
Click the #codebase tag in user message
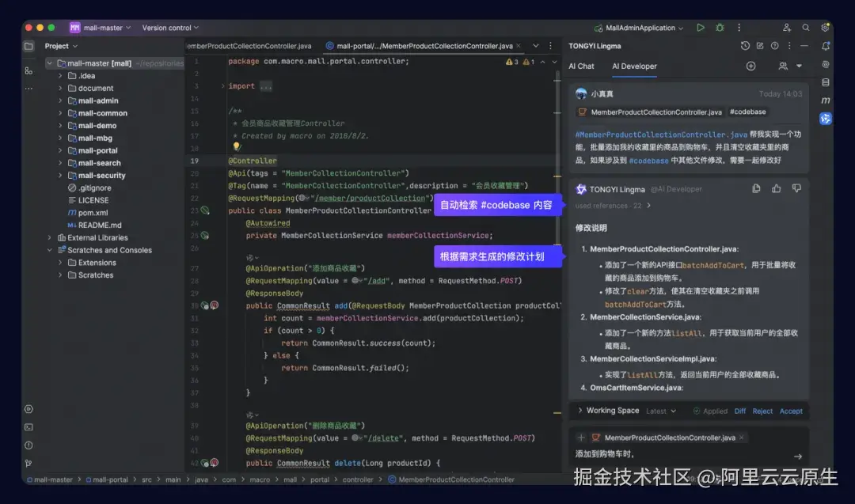point(747,112)
